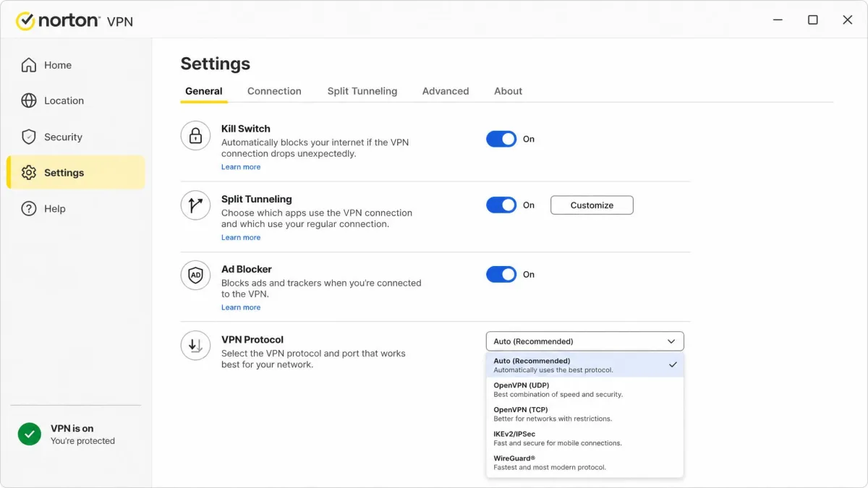This screenshot has width=868, height=488.
Task: Click the Split Tunneling title text in list
Action: pos(257,199)
